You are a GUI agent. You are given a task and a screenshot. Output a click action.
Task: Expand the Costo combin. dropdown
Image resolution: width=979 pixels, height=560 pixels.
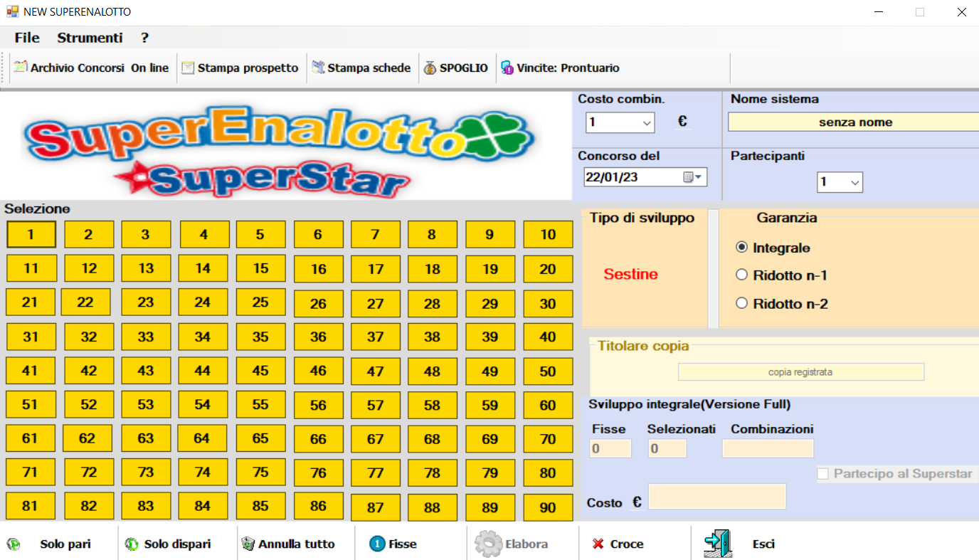click(647, 123)
